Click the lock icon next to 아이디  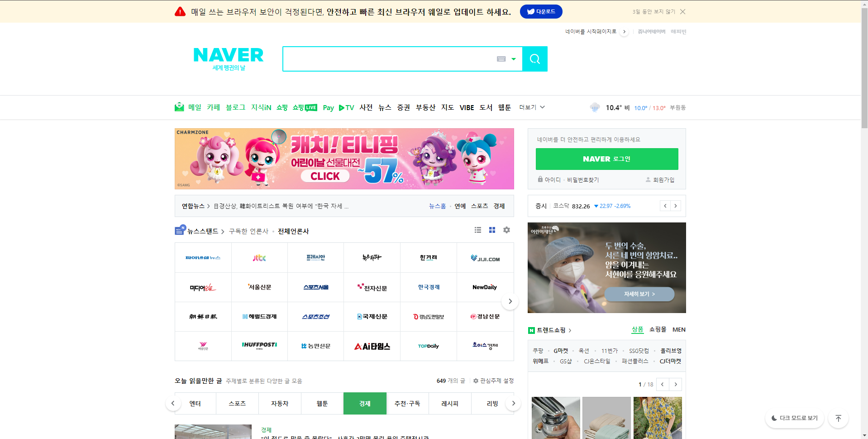tap(540, 179)
